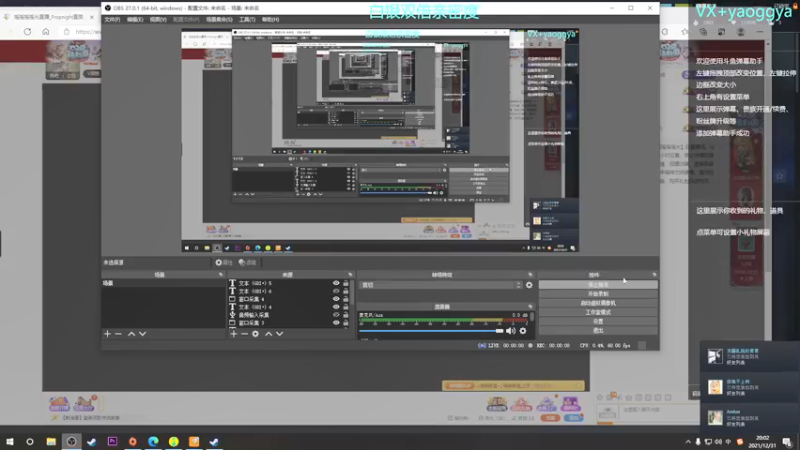Open the Windows Start menu

tap(10, 441)
